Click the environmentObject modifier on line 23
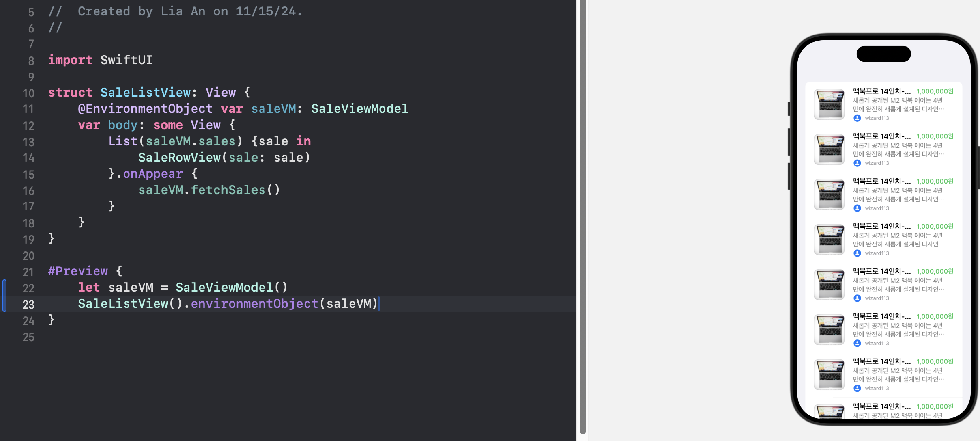The image size is (980, 441). (x=254, y=304)
